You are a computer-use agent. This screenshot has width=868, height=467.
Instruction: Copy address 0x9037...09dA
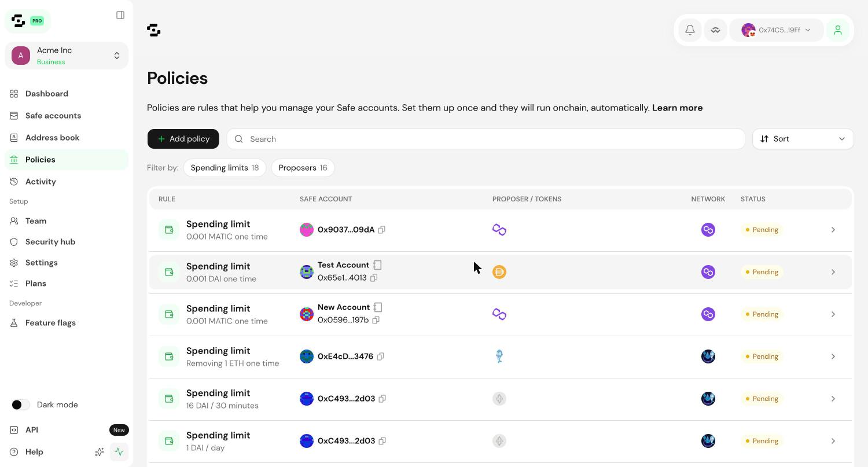tap(381, 230)
